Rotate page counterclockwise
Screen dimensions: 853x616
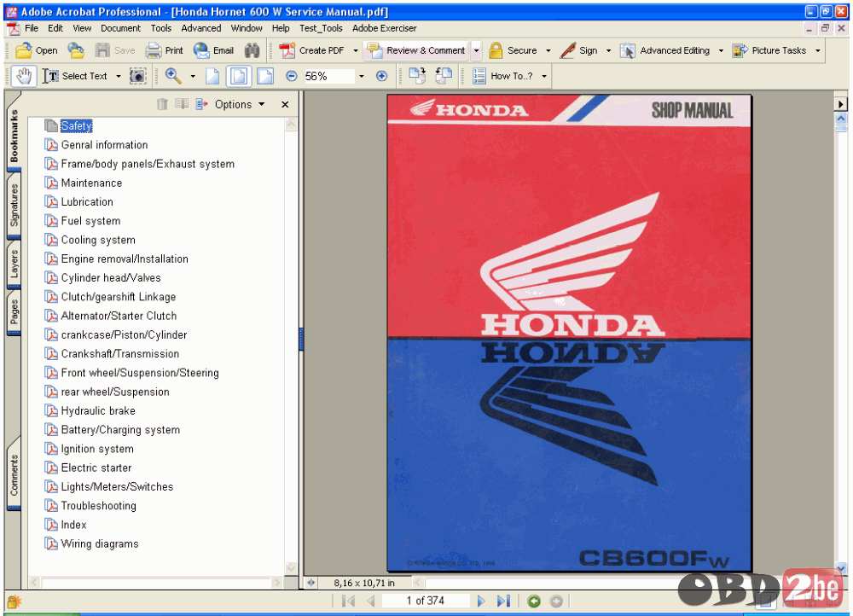[x=444, y=76]
